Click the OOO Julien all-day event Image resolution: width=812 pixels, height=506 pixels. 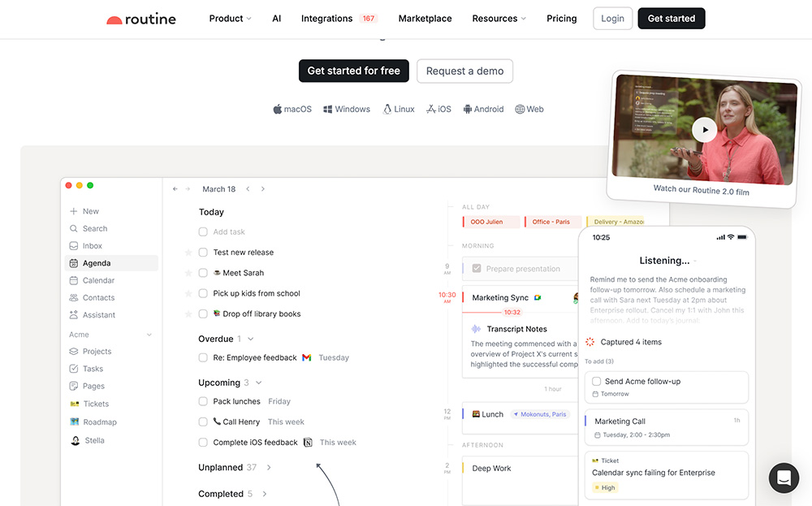491,222
